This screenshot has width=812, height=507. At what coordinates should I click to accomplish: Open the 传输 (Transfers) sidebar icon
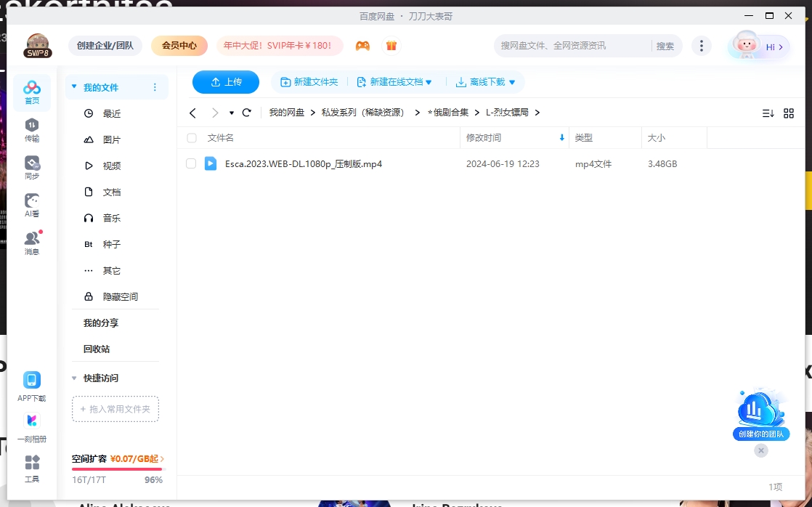(x=31, y=128)
